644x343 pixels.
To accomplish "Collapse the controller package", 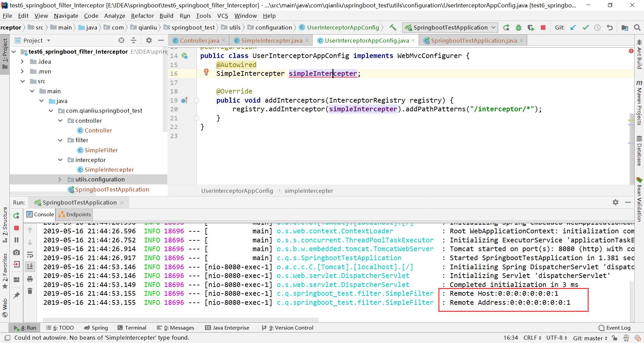I will click(x=60, y=121).
